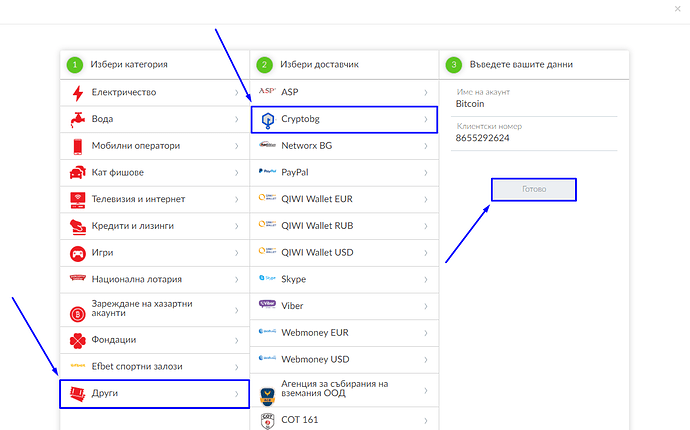Click the car icon for Кат фишове

[x=78, y=173]
